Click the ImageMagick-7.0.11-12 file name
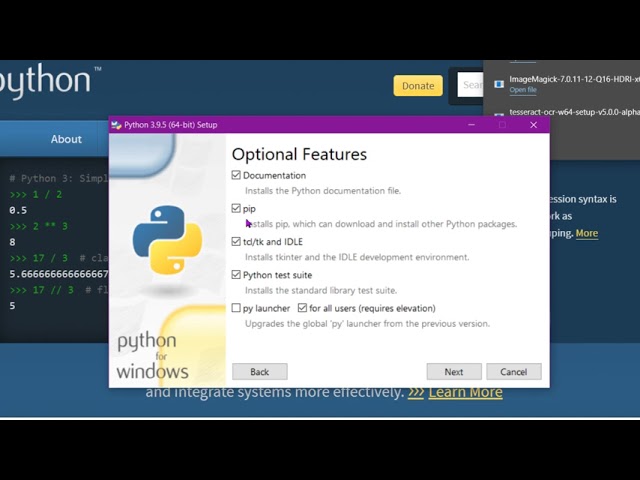The width and height of the screenshot is (640, 480). (x=574, y=79)
